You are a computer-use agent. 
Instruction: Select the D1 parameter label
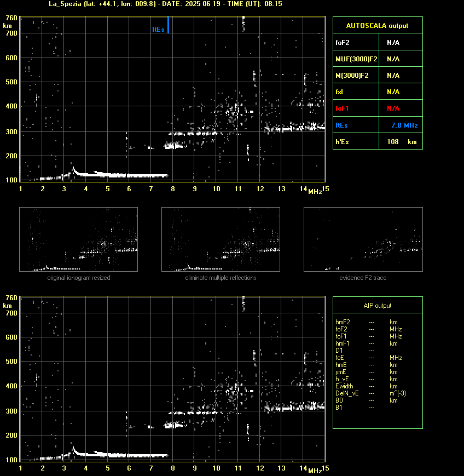pos(339,351)
